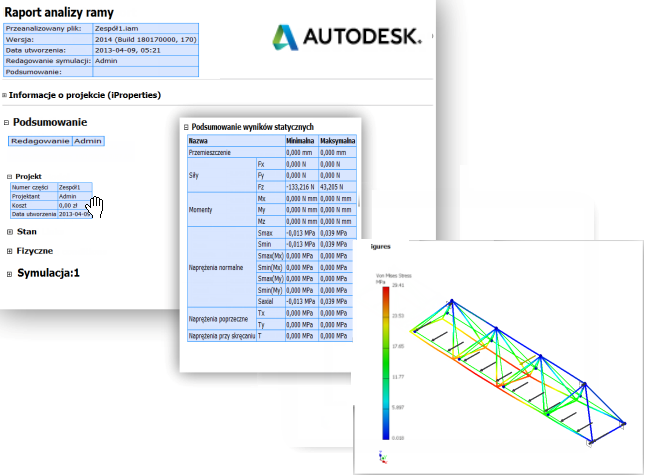Expand the Fizyczne section

pos(9,251)
